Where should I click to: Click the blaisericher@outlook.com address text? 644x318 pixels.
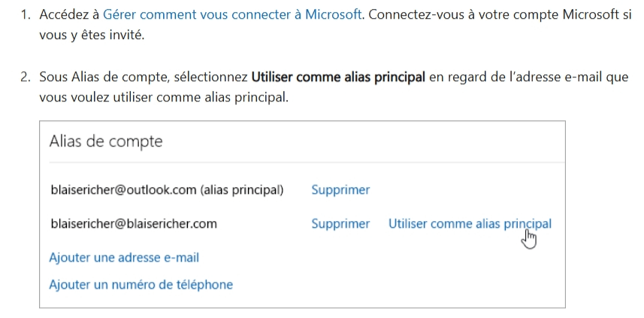point(122,190)
